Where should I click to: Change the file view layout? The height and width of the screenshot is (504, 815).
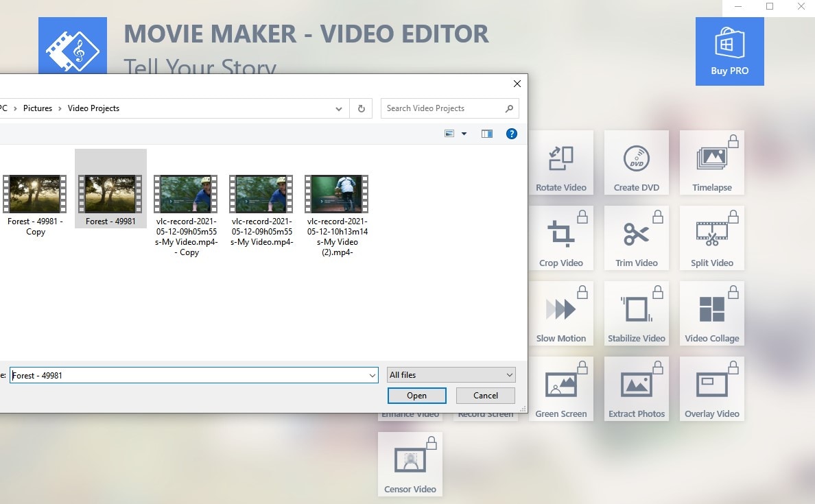(x=449, y=134)
